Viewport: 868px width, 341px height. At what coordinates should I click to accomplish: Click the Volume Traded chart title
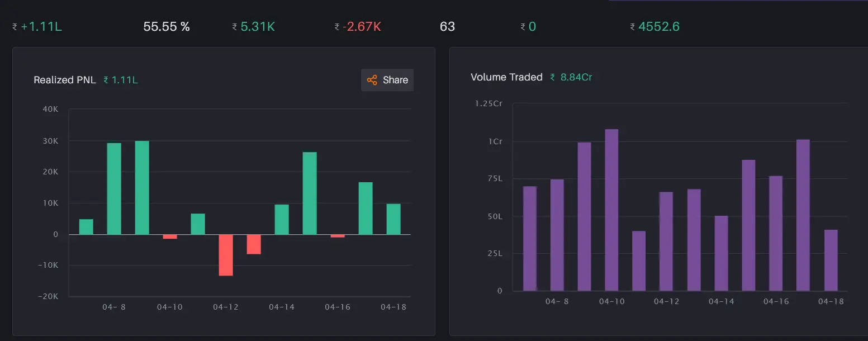coord(506,77)
